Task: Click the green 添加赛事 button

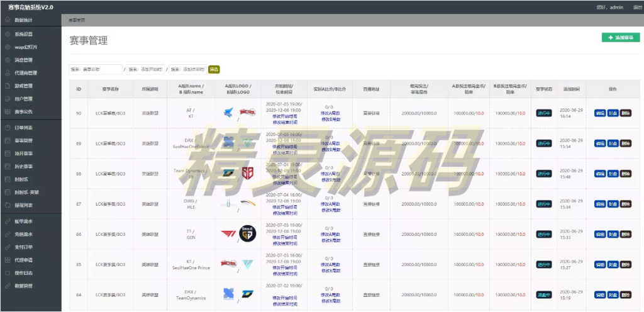Action: 621,37
